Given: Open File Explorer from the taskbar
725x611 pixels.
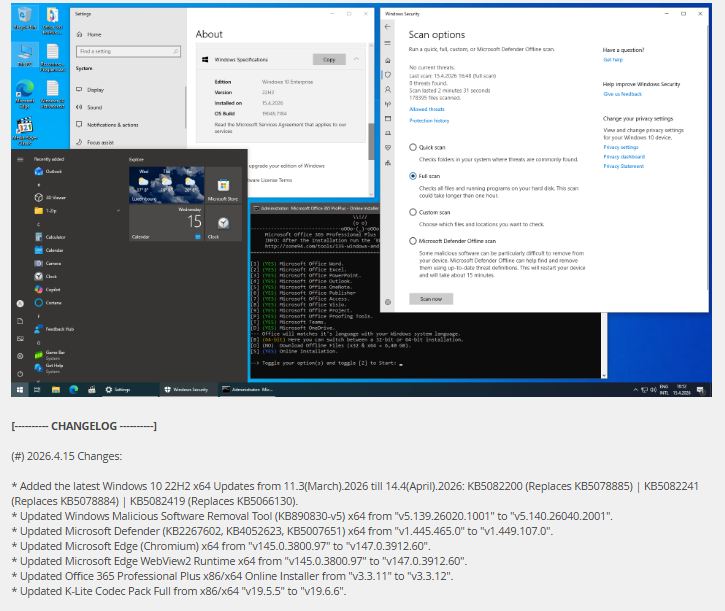Looking at the screenshot, I should (x=55, y=390).
